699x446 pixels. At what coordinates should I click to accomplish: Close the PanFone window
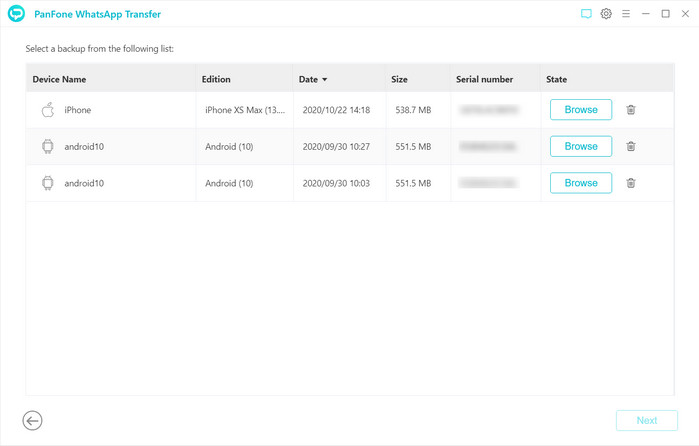(x=685, y=14)
